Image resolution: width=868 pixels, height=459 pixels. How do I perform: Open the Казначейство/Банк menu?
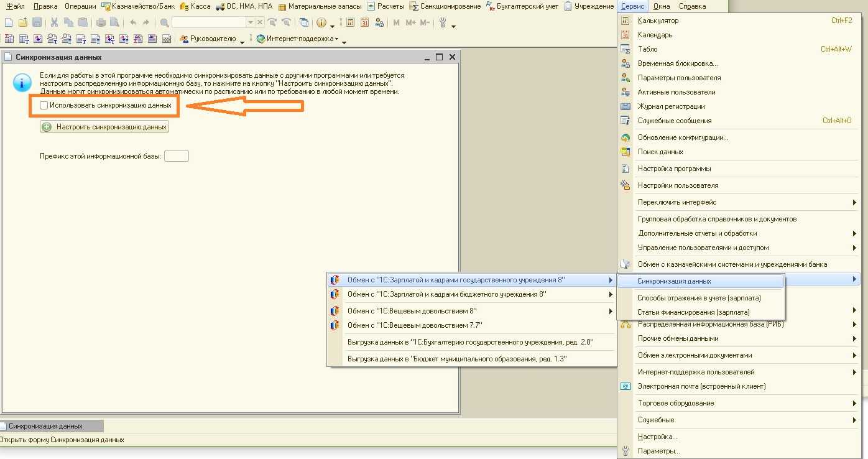click(137, 6)
